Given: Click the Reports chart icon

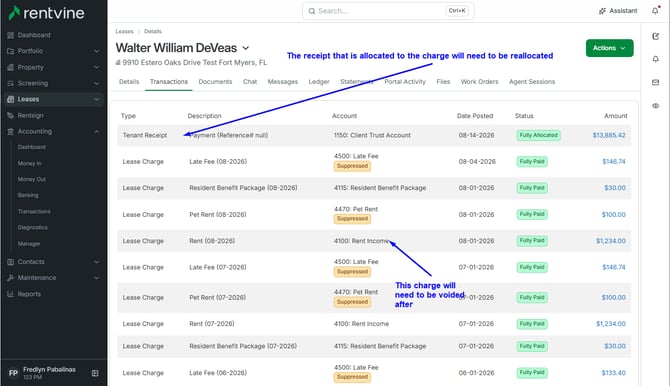Looking at the screenshot, I should [x=11, y=294].
